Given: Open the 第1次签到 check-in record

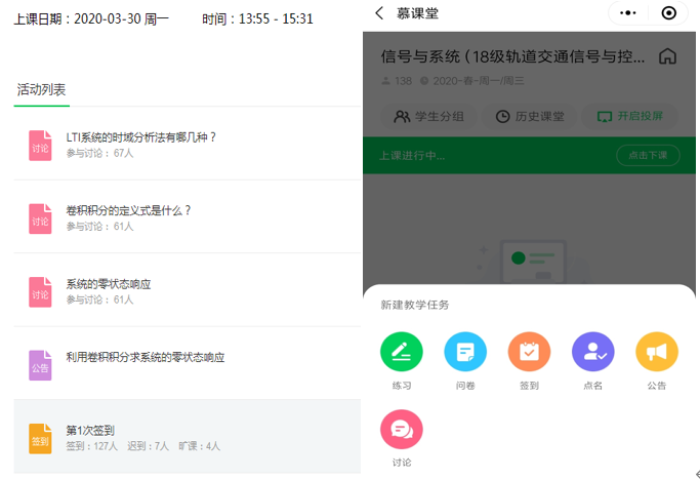Looking at the screenshot, I should pos(187,437).
